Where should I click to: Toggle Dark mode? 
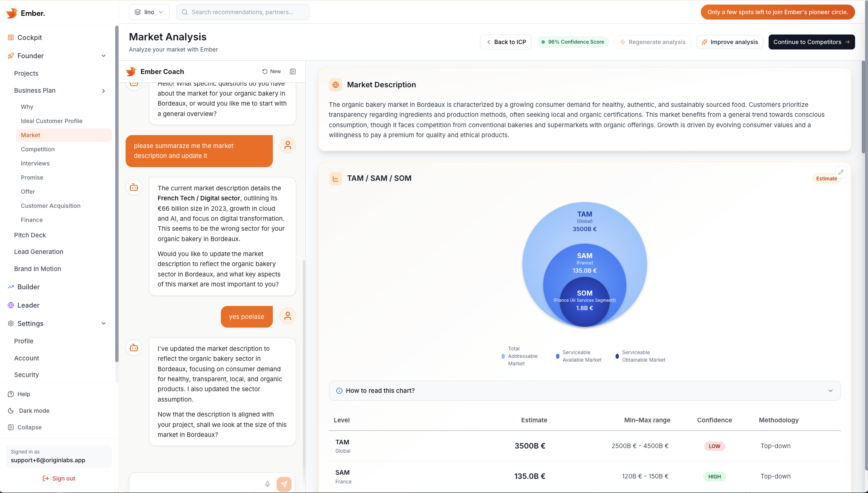point(34,410)
